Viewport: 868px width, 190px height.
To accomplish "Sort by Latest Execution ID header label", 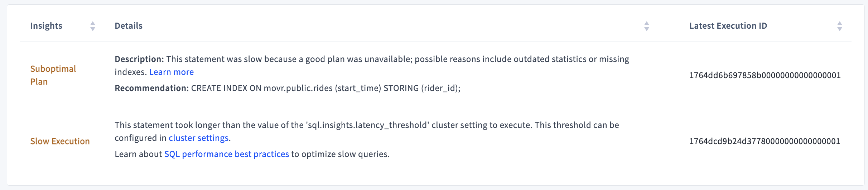I will pyautogui.click(x=728, y=26).
